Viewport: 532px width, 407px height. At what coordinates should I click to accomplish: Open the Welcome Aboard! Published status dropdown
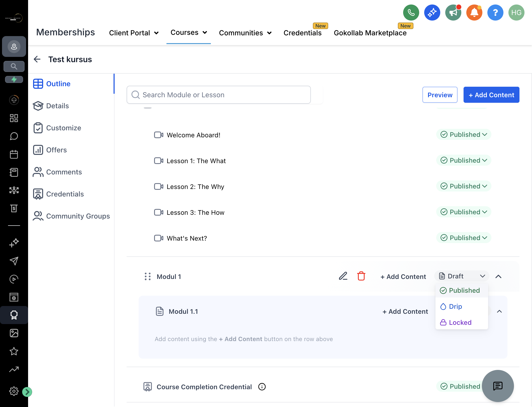[x=464, y=135]
